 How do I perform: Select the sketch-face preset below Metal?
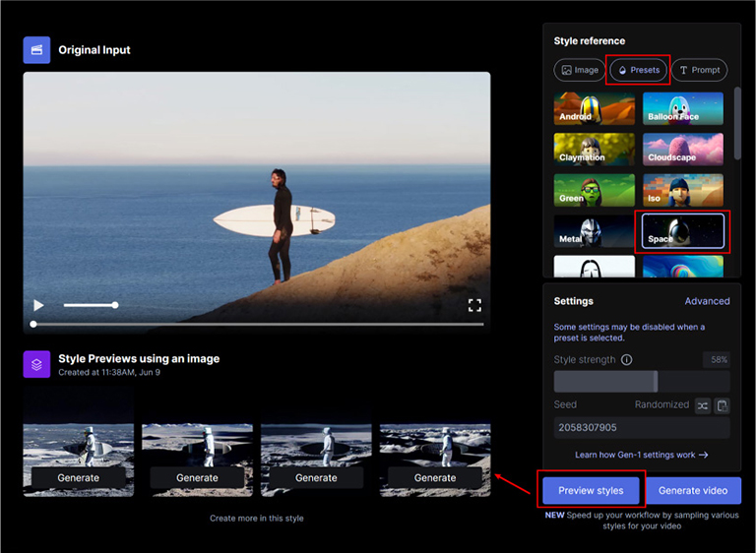594,267
